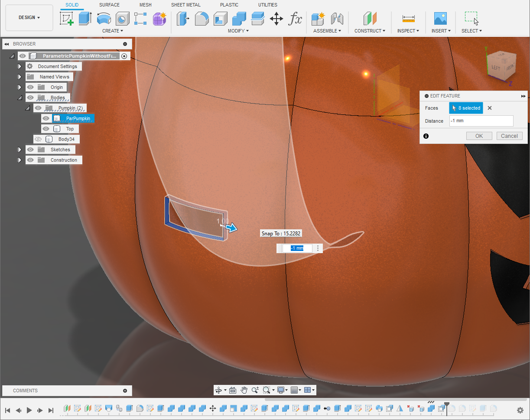Open the MODIFY dropdown menu
This screenshot has height=420, width=530.
[238, 31]
